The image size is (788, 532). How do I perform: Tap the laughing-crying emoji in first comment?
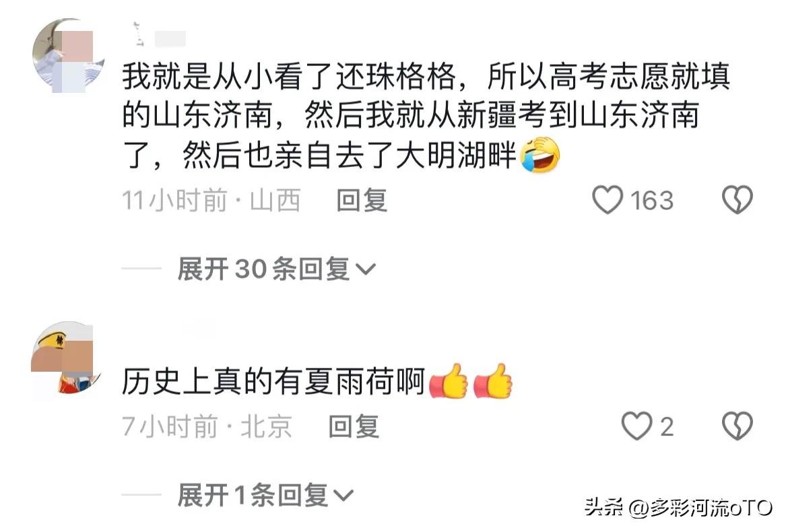[539, 156]
